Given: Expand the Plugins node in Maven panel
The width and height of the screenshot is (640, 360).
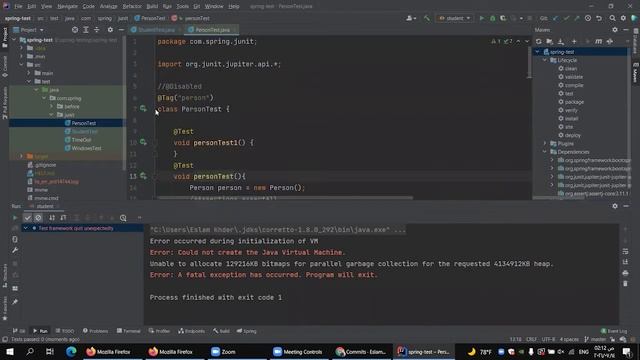Looking at the screenshot, I should coord(545,143).
